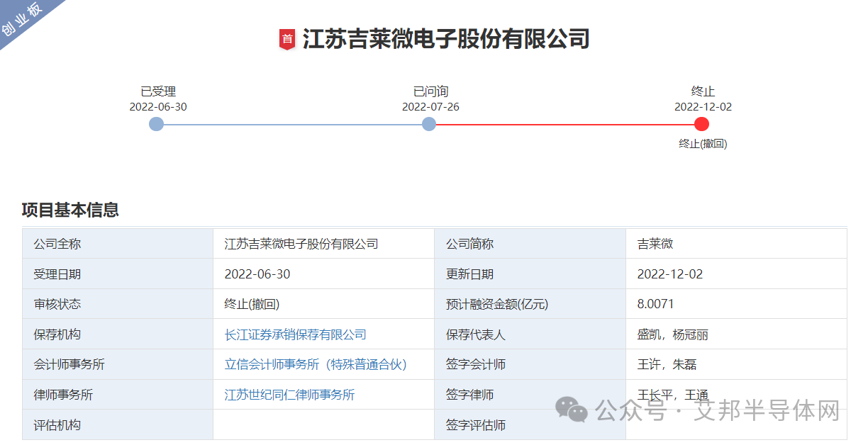Click the value 8.0071

(656, 304)
